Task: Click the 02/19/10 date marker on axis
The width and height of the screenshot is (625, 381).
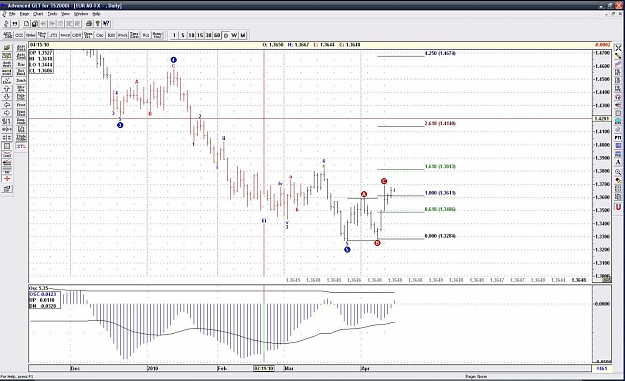Action: coord(264,368)
